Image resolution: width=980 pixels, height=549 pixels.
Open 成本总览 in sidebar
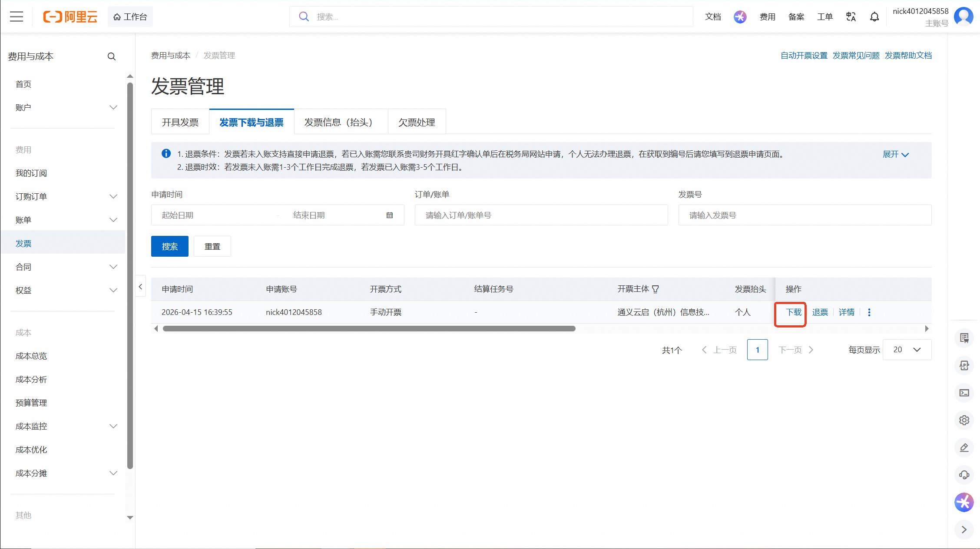click(31, 356)
